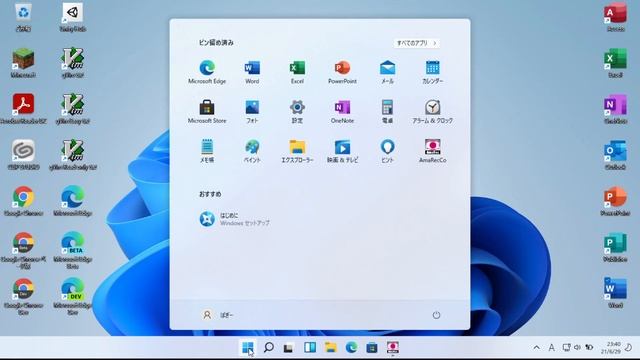Select the Access desktop shortcut
The height and width of the screenshot is (360, 640).
[x=615, y=17]
